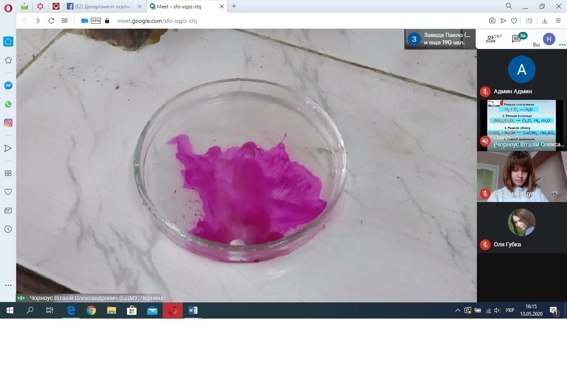Add page to bookmarks with heart icon

pyautogui.click(x=514, y=21)
